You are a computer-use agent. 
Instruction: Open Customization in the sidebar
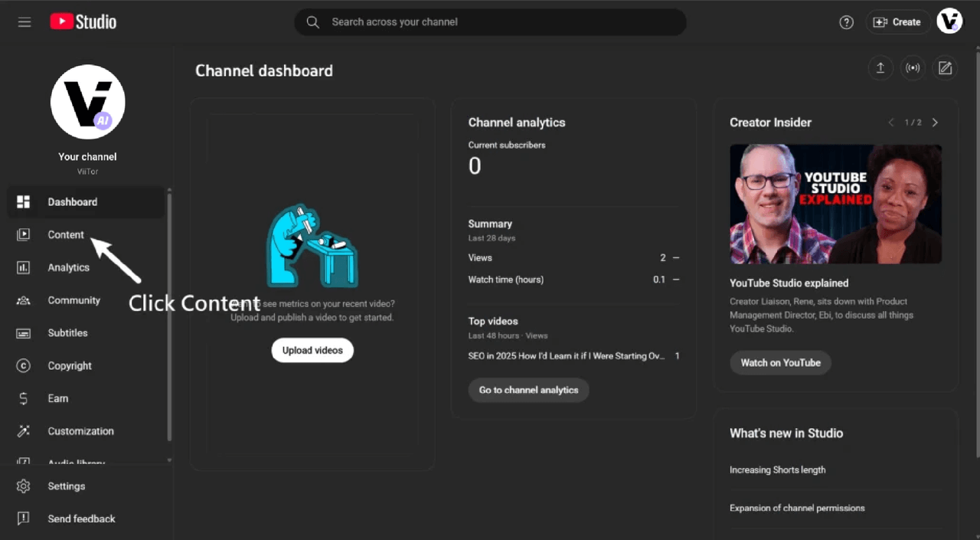[x=80, y=431]
